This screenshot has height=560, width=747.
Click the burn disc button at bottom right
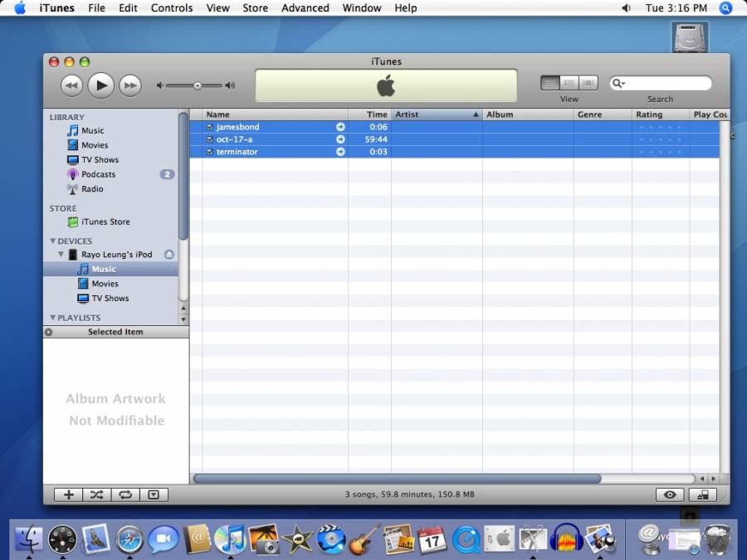coord(703,494)
